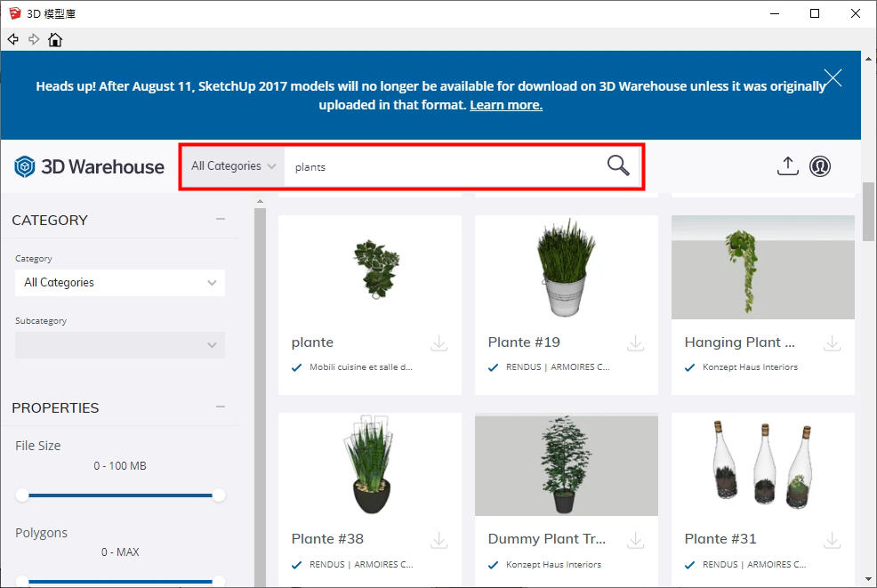Image resolution: width=877 pixels, height=588 pixels.
Task: Open author RENDUS | ARMOIRES under Plante #38
Action: tap(361, 565)
